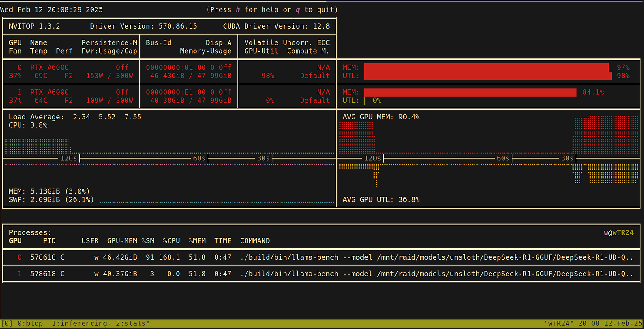Screen dimensions: 644x329
Task: Click the 60s marker on CPU graph
Action: 199,158
